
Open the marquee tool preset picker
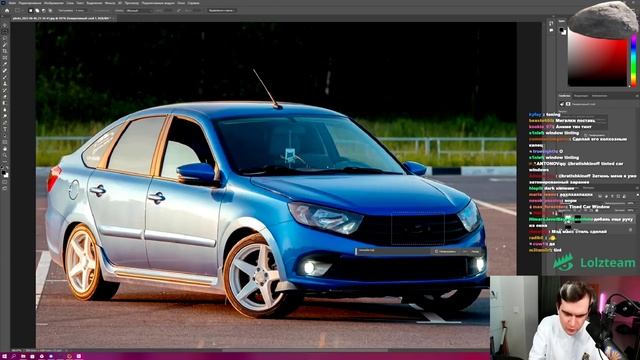(x=19, y=11)
